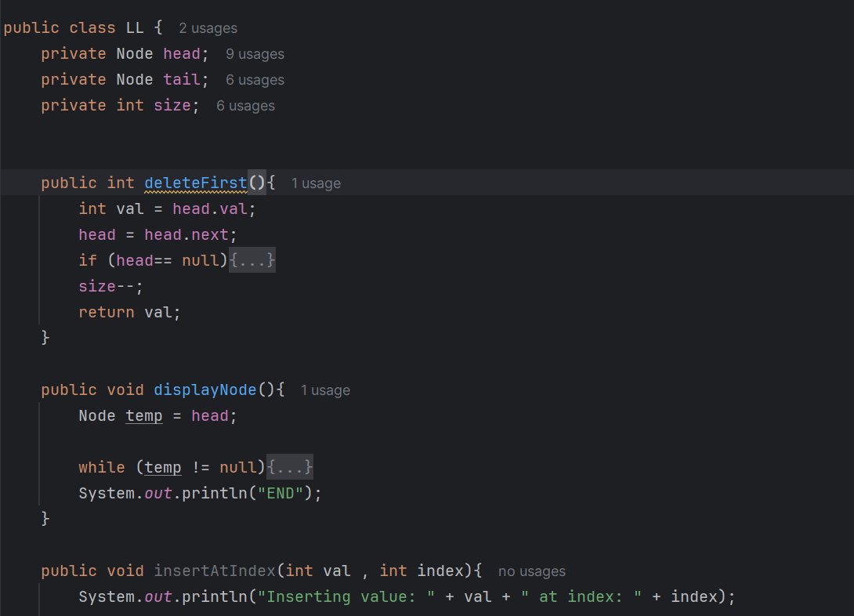Click the "END" string literal
The image size is (854, 616).
280,494
